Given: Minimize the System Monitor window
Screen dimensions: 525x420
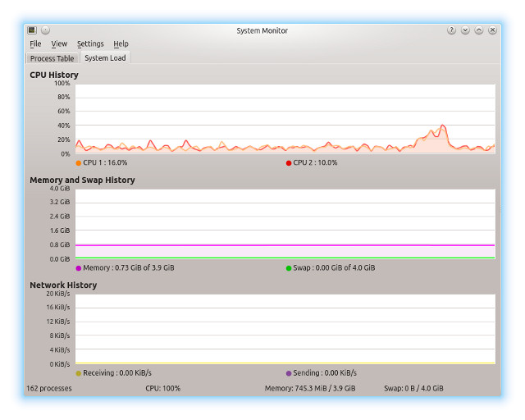Looking at the screenshot, I should tap(465, 30).
